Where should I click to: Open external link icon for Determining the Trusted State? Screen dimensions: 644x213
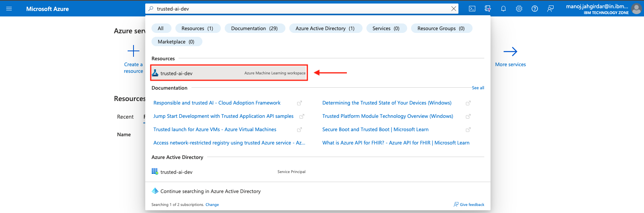click(x=468, y=103)
